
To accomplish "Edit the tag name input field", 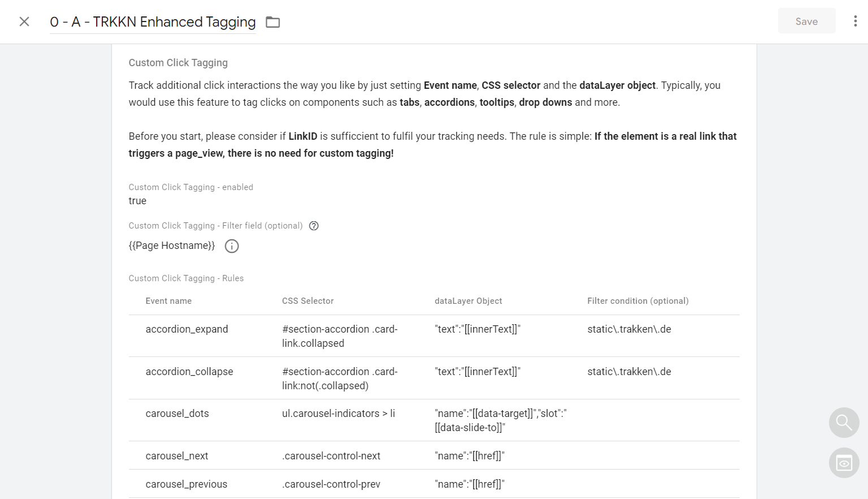I will pyautogui.click(x=152, y=22).
